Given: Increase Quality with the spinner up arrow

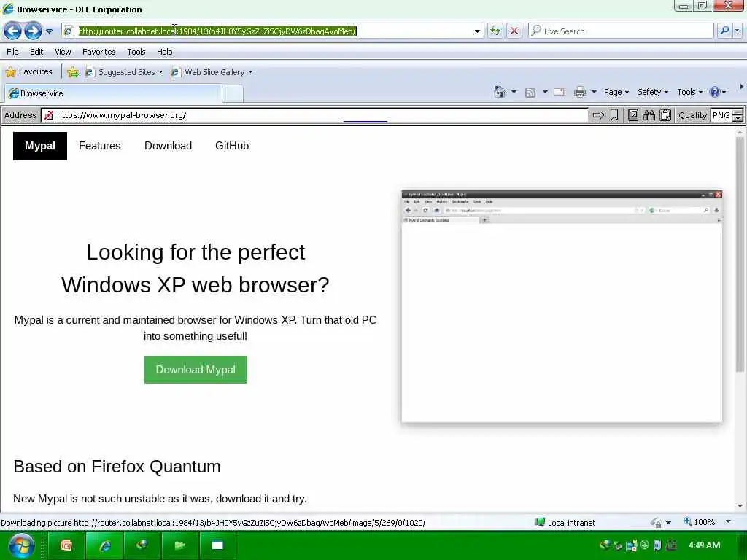Looking at the screenshot, I should 738,112.
